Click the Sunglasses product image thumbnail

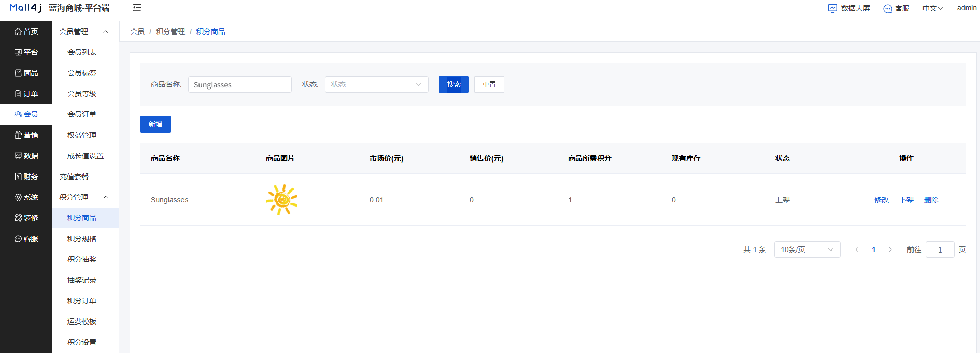(281, 200)
